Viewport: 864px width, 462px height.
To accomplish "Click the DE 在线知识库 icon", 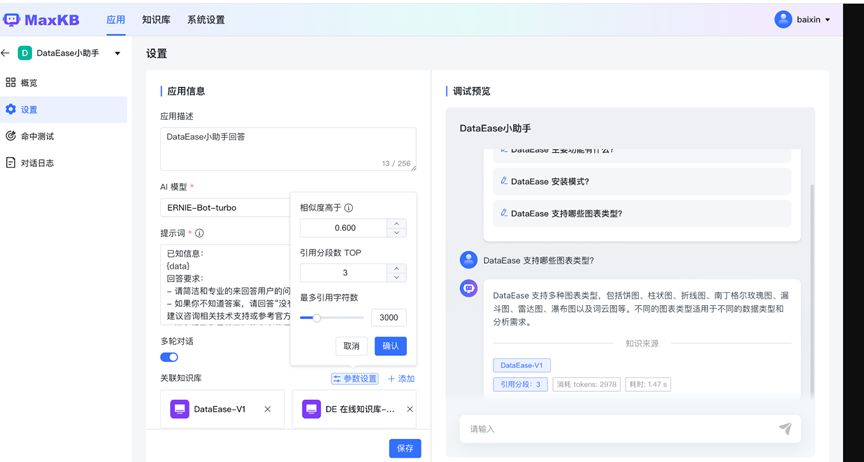I will [x=311, y=409].
